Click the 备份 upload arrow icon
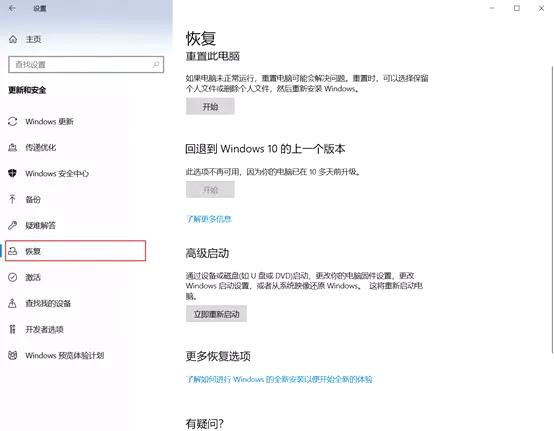 click(13, 200)
